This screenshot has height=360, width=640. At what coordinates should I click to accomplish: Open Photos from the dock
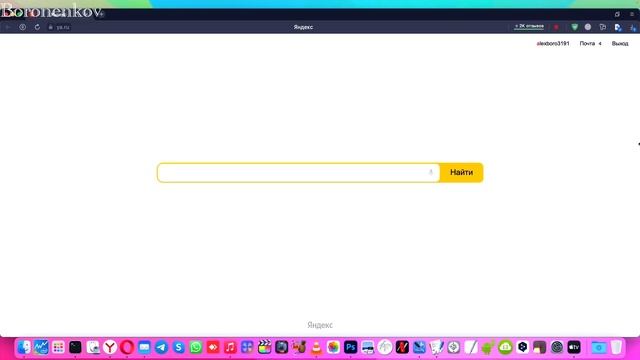click(x=333, y=347)
